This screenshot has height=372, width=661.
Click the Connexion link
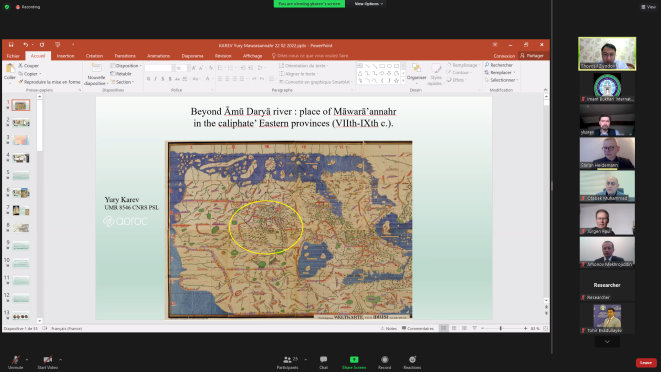point(504,56)
